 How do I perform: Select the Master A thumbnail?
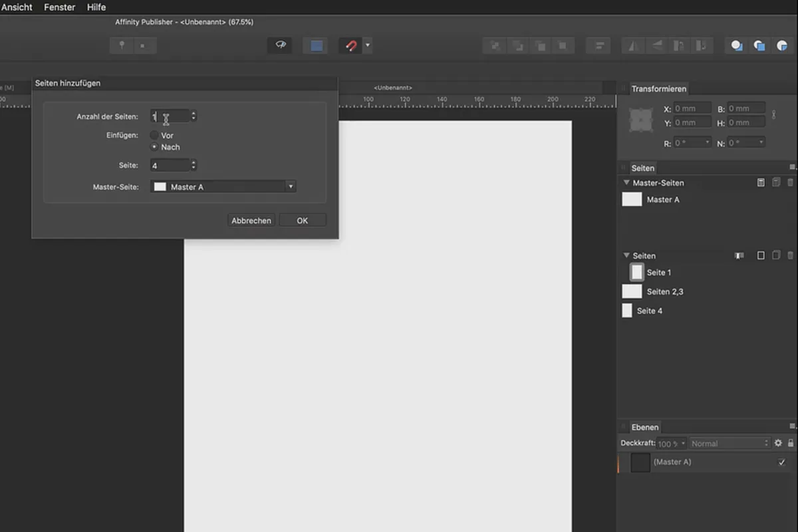(632, 199)
